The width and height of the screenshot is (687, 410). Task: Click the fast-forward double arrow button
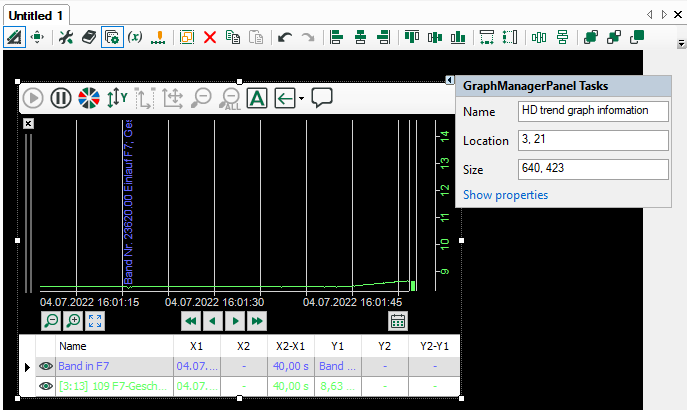click(x=257, y=321)
